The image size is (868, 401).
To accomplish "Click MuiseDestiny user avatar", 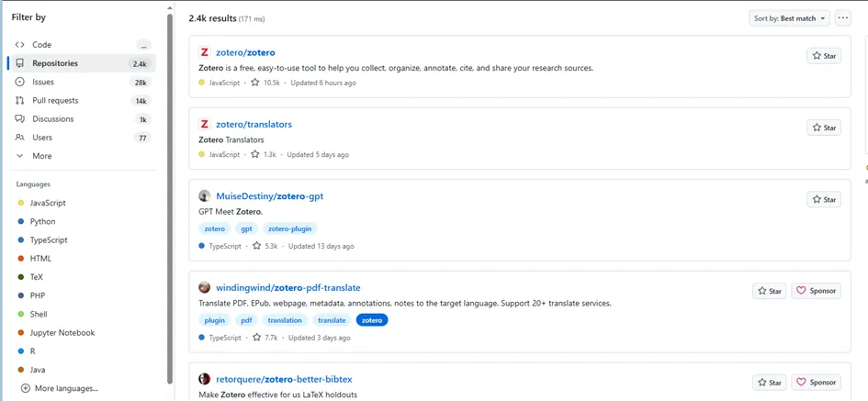I will coord(204,195).
